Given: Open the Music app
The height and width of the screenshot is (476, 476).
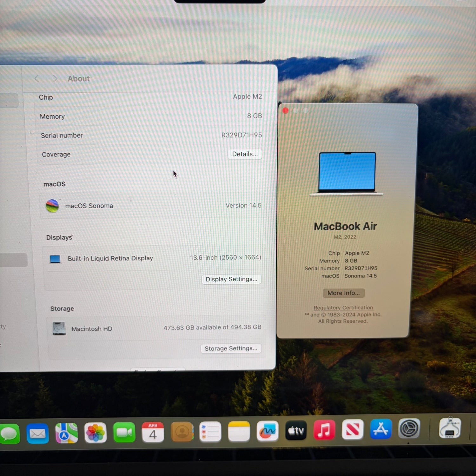Looking at the screenshot, I should [324, 430].
